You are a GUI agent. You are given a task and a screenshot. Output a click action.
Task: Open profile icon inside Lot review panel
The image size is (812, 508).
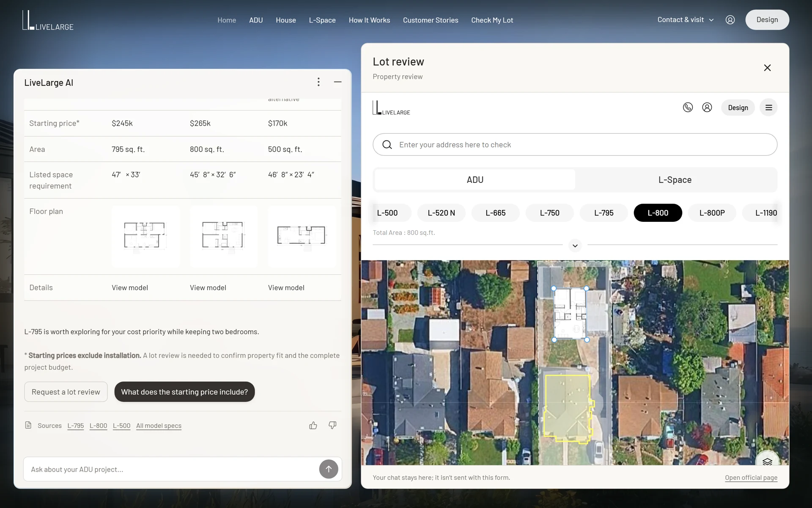click(x=707, y=108)
